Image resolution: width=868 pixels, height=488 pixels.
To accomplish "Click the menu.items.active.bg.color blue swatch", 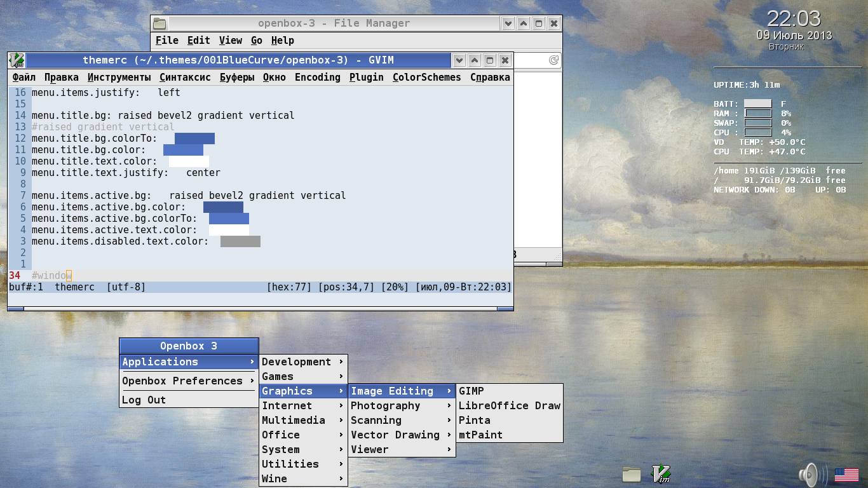I will [223, 207].
